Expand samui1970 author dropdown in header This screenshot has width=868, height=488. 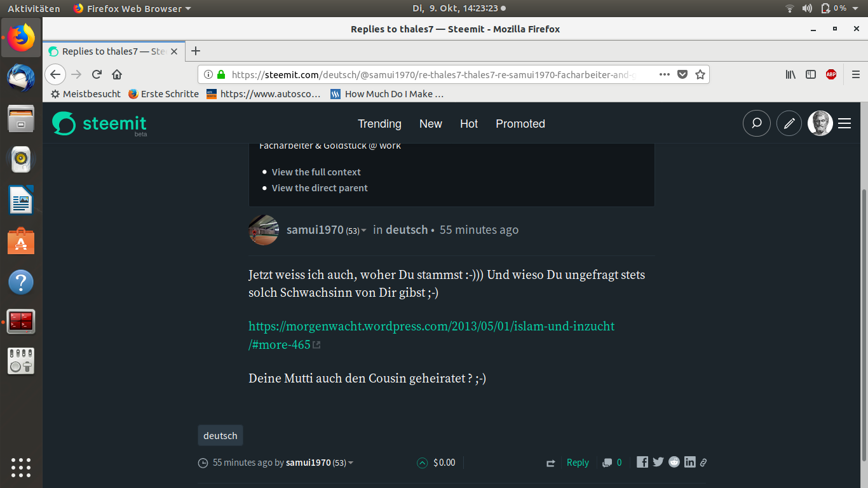(364, 231)
